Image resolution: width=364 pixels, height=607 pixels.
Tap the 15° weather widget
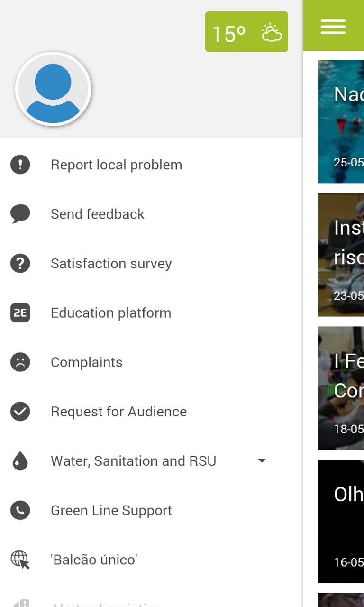246,32
